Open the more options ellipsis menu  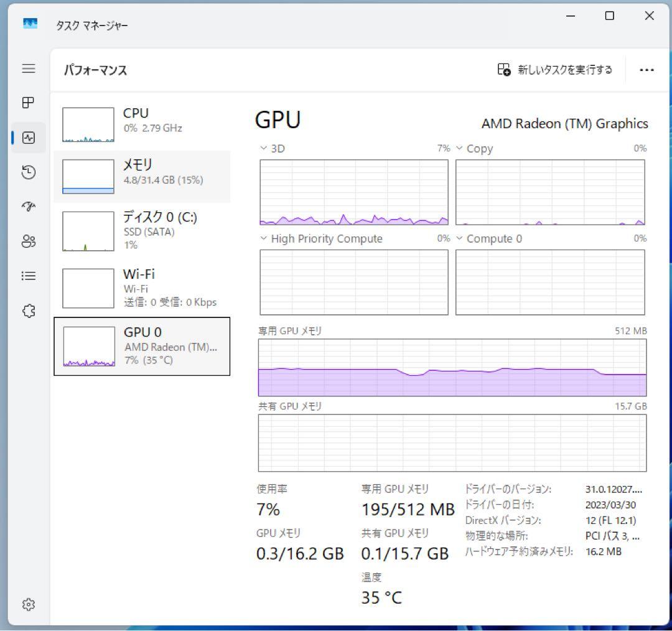647,70
